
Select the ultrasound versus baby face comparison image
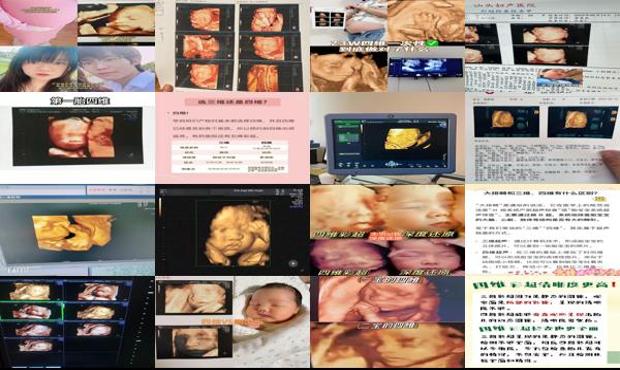click(x=388, y=230)
